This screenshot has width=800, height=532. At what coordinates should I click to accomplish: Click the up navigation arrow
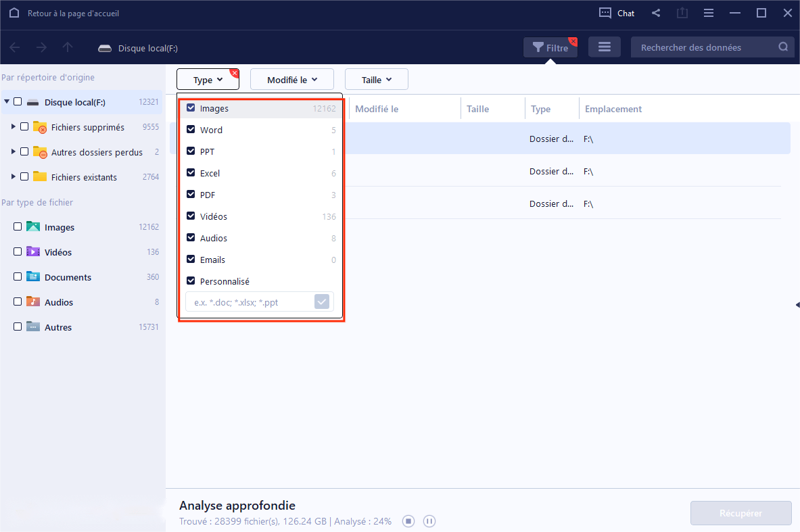click(x=66, y=47)
